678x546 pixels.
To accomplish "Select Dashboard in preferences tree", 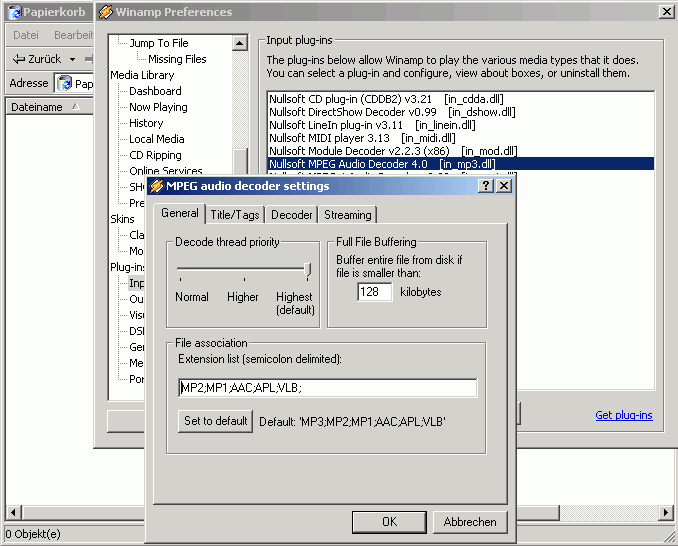I will (155, 91).
